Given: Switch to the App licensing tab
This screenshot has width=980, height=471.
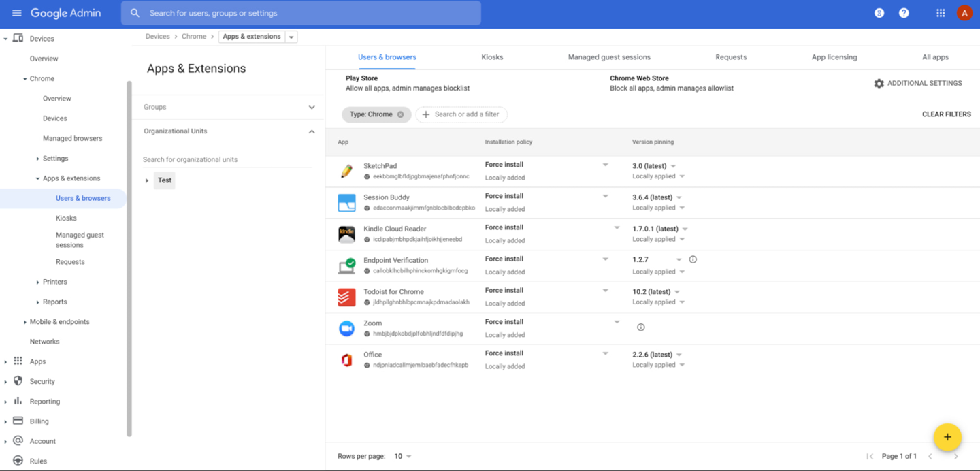Looking at the screenshot, I should (834, 57).
